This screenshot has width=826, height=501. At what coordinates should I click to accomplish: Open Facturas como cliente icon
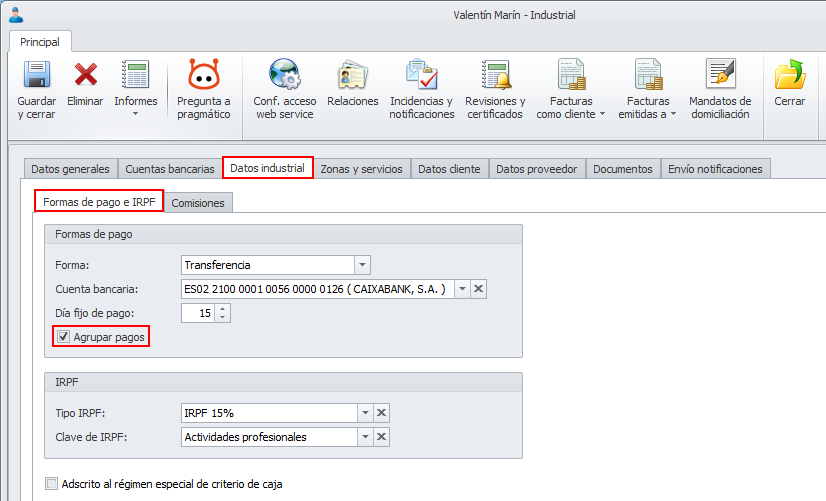[x=572, y=74]
